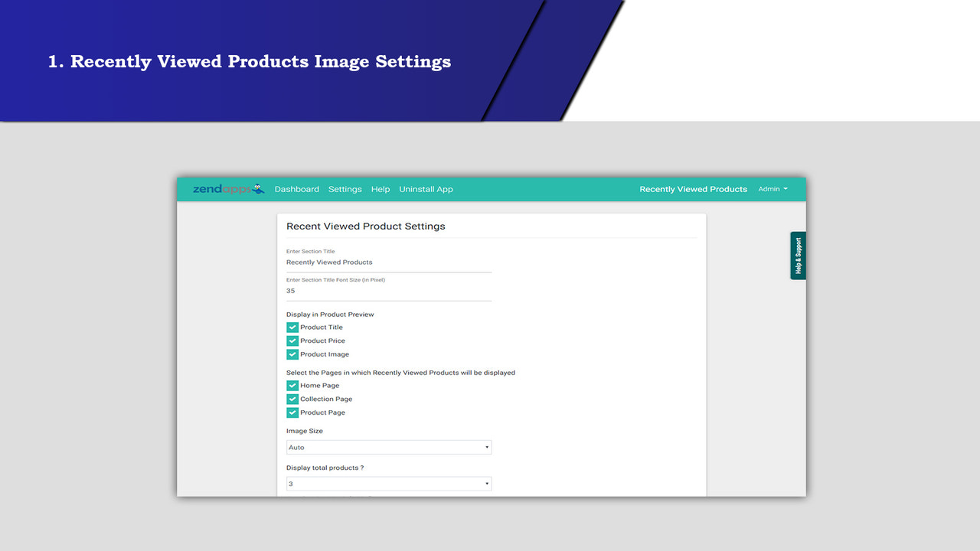The image size is (980, 551).
Task: Click the Recently Viewed Products header link
Action: pyautogui.click(x=693, y=189)
